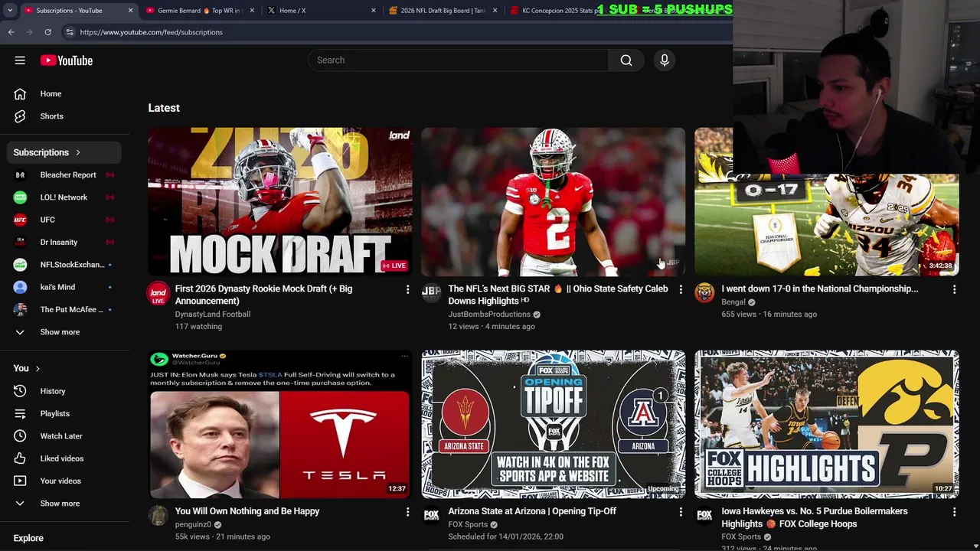Close the Germie Bernard tab
This screenshot has width=980, height=551.
click(252, 11)
